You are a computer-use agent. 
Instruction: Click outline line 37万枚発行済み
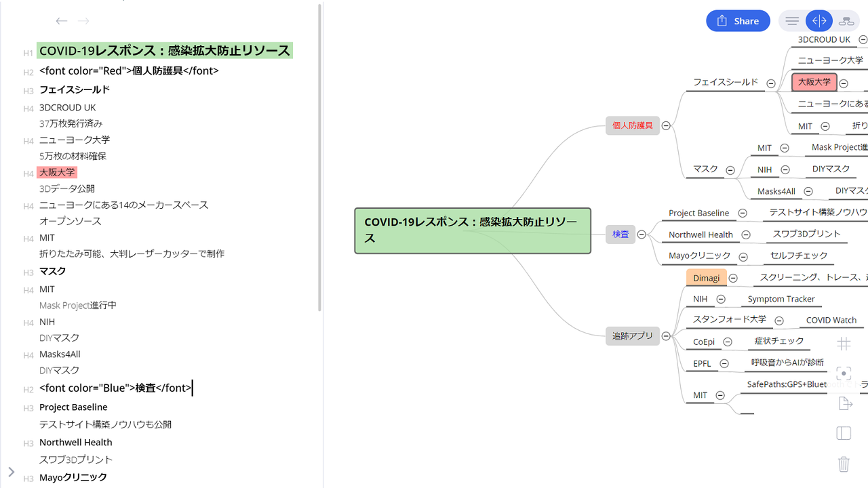pyautogui.click(x=71, y=123)
